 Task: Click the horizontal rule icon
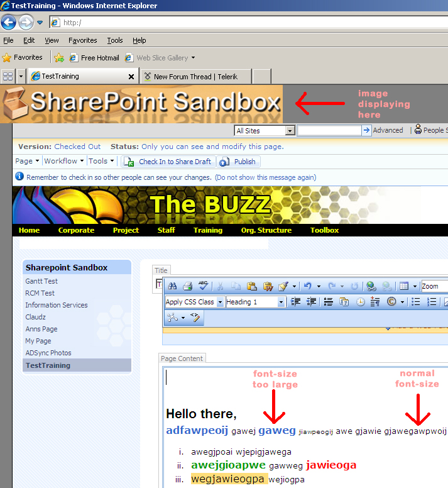point(329,302)
